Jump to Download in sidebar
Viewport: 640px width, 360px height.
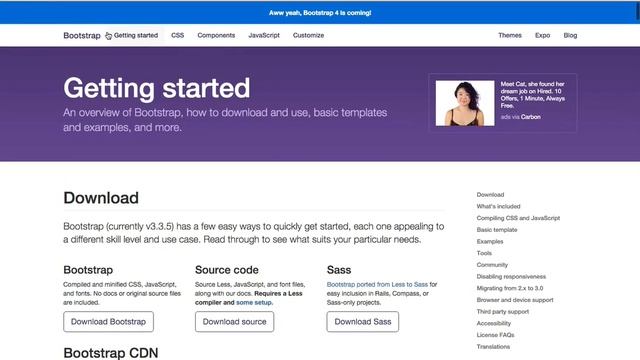tap(490, 195)
